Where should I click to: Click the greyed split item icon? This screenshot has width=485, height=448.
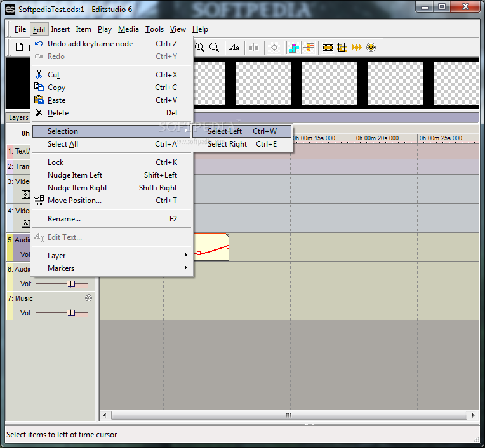coord(254,48)
